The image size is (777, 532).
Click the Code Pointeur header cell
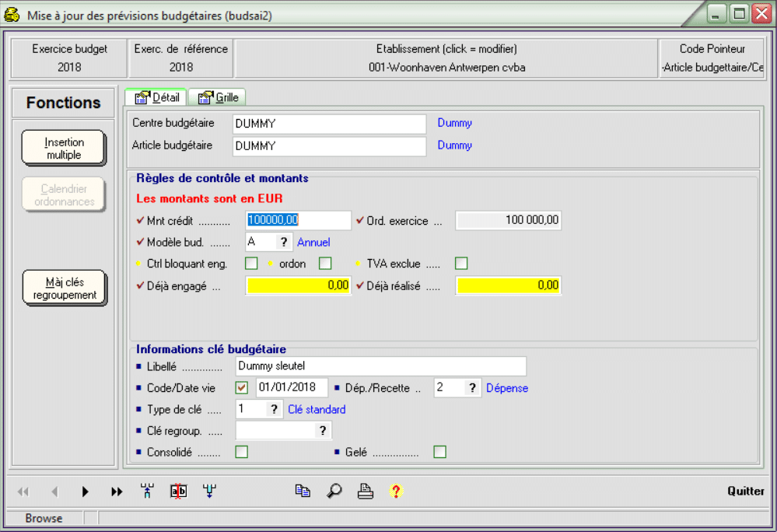coord(712,58)
